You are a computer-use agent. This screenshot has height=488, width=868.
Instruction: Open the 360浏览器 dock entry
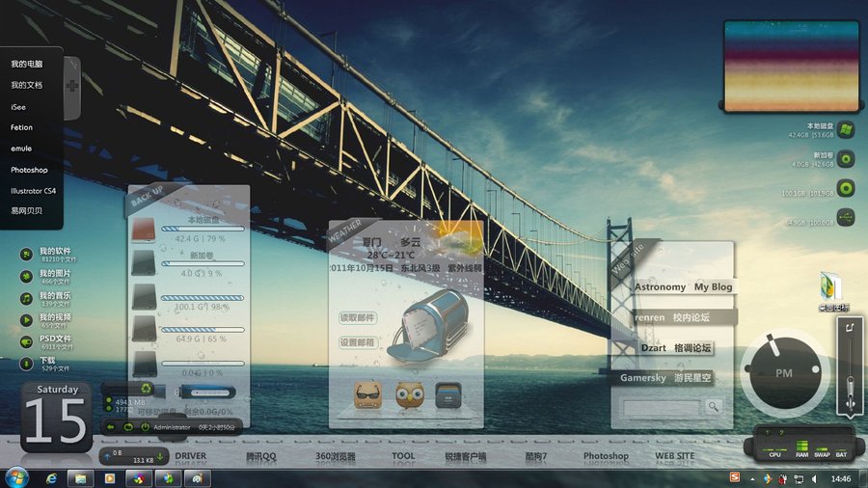click(335, 456)
